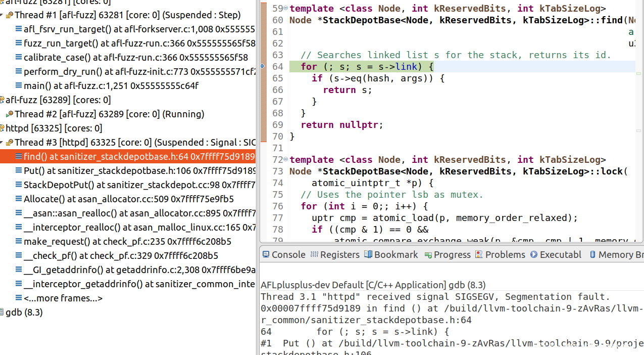Click the frame icon beside __GI_getaddrinfo()
644x355 pixels.
tap(19, 270)
